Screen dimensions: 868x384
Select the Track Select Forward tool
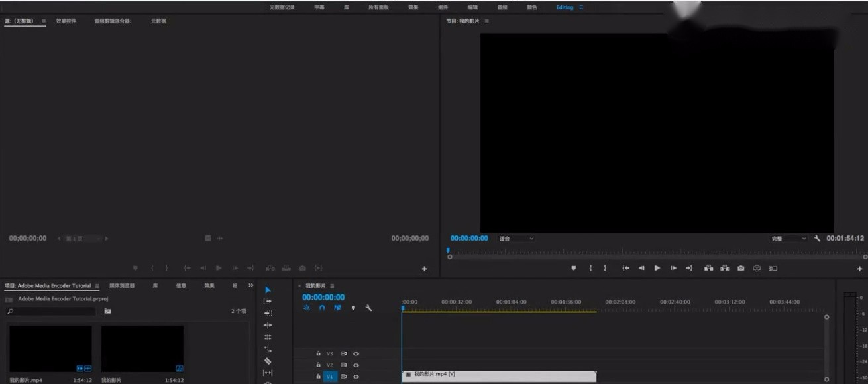click(x=268, y=301)
